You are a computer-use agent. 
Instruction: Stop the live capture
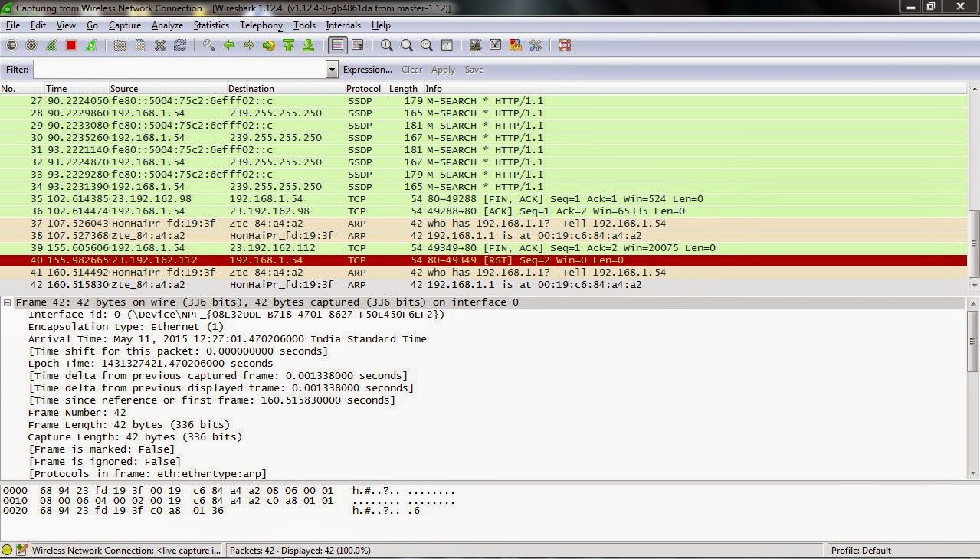71,45
